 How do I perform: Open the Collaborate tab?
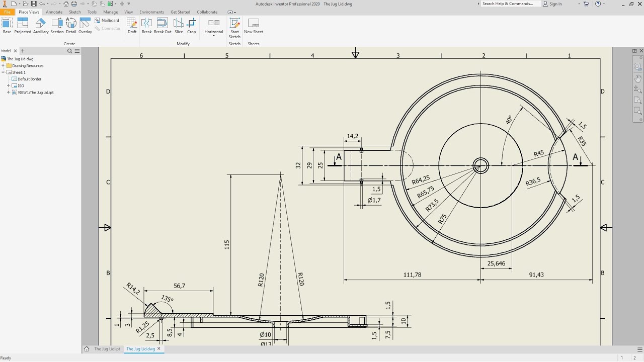207,12
